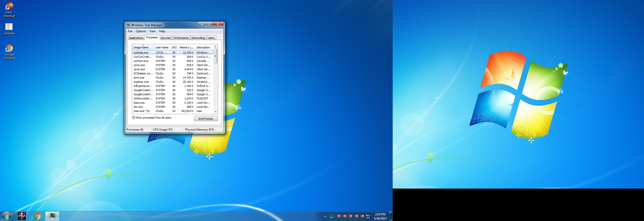Click the End Process button

(206, 119)
